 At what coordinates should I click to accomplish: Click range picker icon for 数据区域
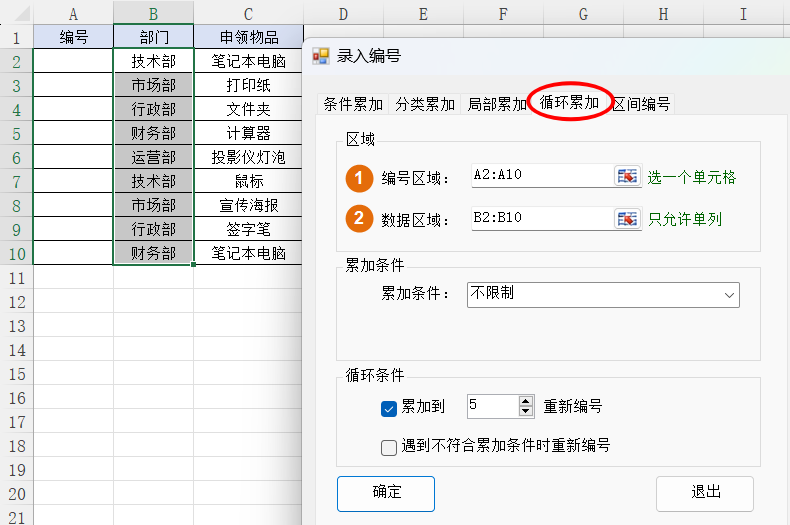(627, 219)
